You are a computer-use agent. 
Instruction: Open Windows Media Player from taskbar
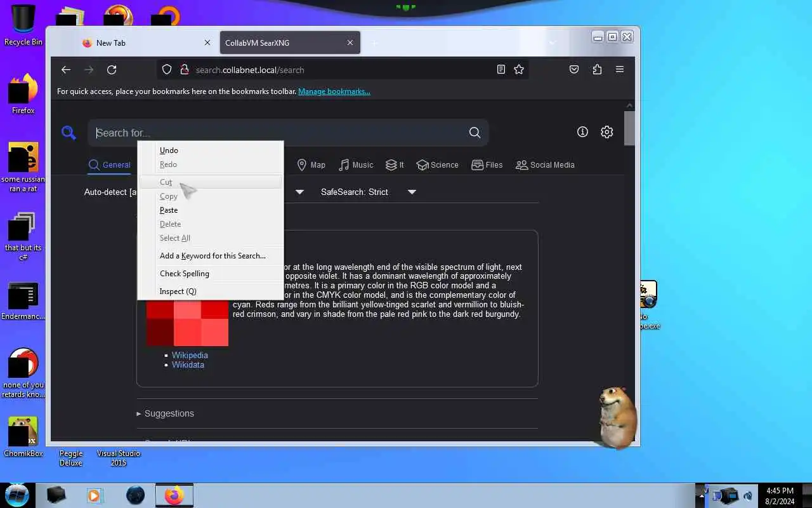pos(95,495)
